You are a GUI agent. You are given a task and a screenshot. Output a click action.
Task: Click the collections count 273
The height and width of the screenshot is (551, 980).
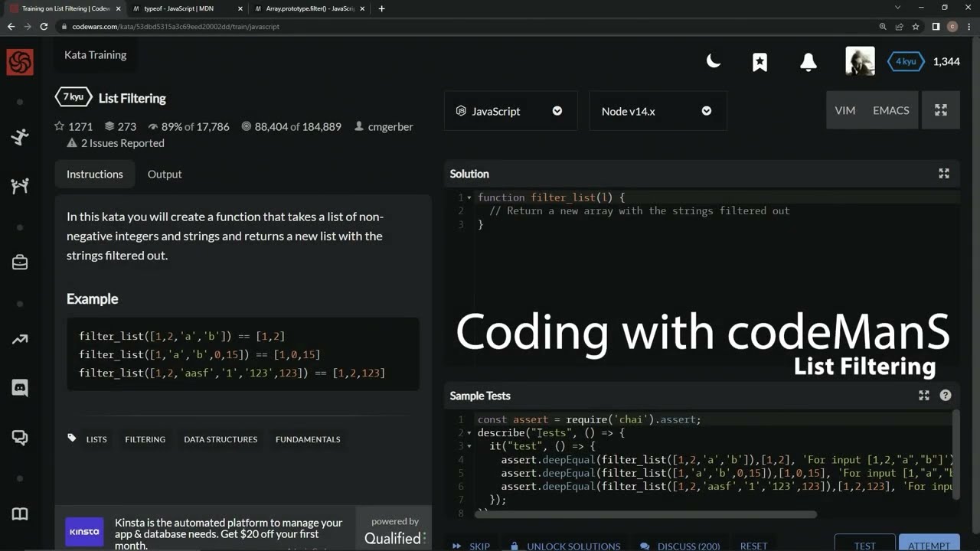pyautogui.click(x=120, y=126)
